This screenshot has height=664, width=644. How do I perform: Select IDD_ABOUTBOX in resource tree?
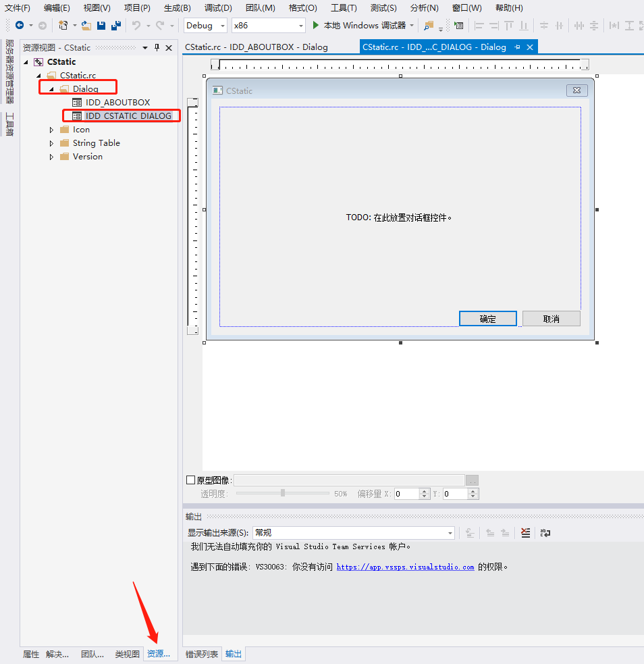(117, 103)
